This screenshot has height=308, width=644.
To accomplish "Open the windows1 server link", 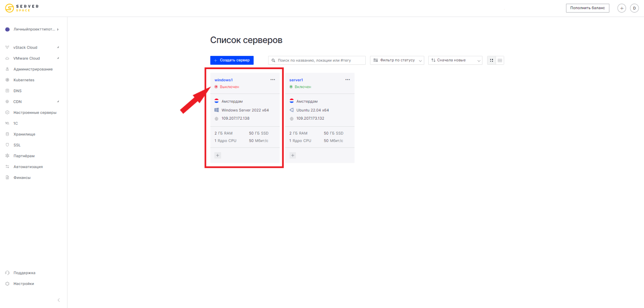I will pos(224,80).
